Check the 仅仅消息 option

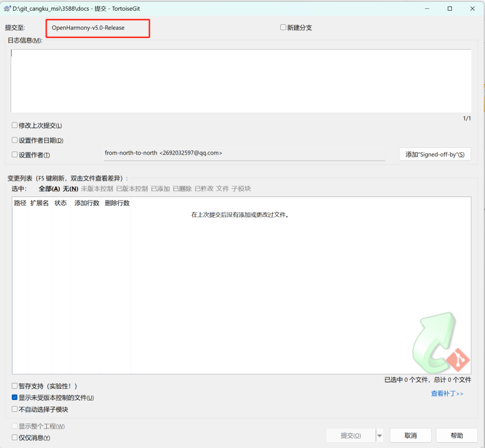click(x=15, y=437)
